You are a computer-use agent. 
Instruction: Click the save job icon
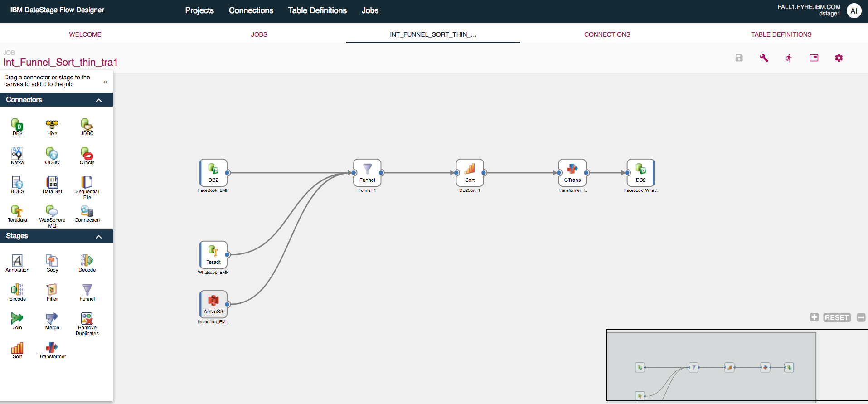click(739, 58)
